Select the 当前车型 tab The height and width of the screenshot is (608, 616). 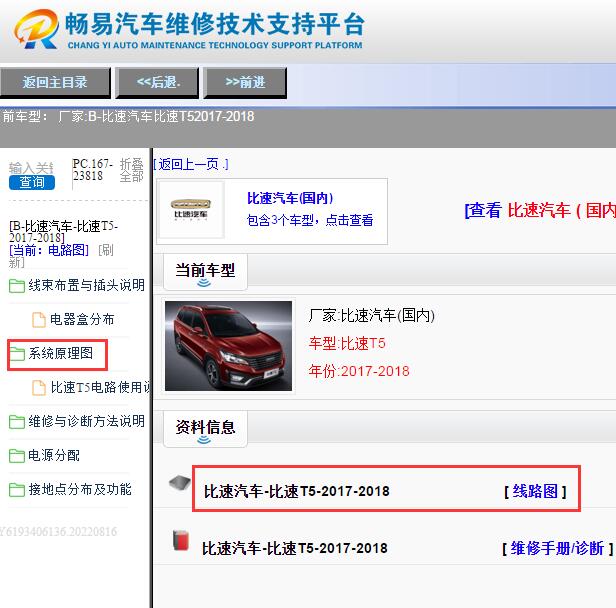point(205,272)
